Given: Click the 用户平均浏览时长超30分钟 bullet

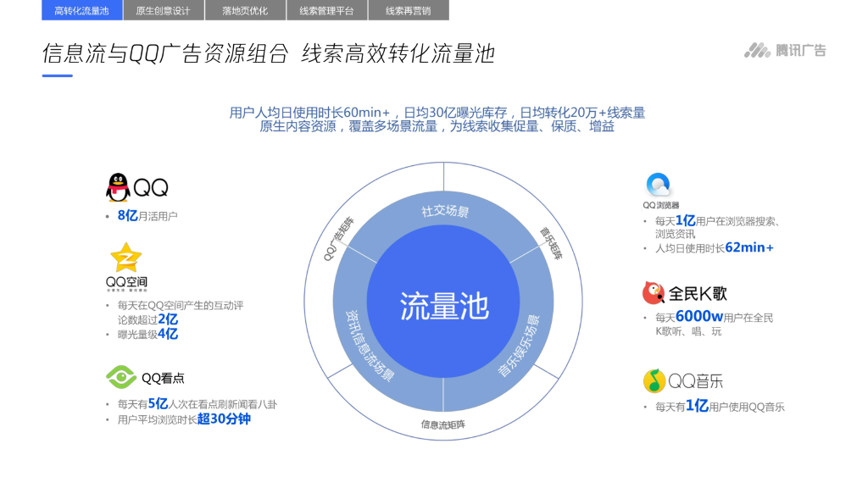Looking at the screenshot, I should click(184, 419).
